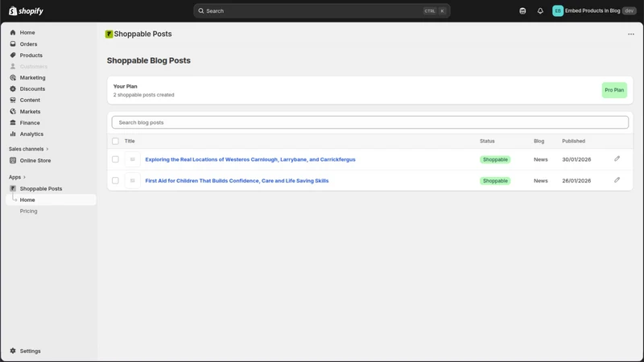Click Shoppable status badge on Westeros row
The height and width of the screenshot is (362, 644).
[495, 159]
